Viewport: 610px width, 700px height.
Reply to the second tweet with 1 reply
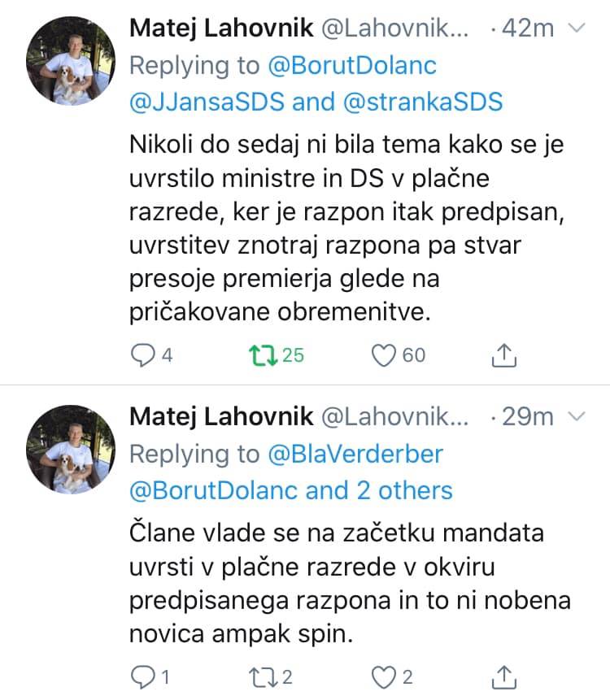(143, 676)
